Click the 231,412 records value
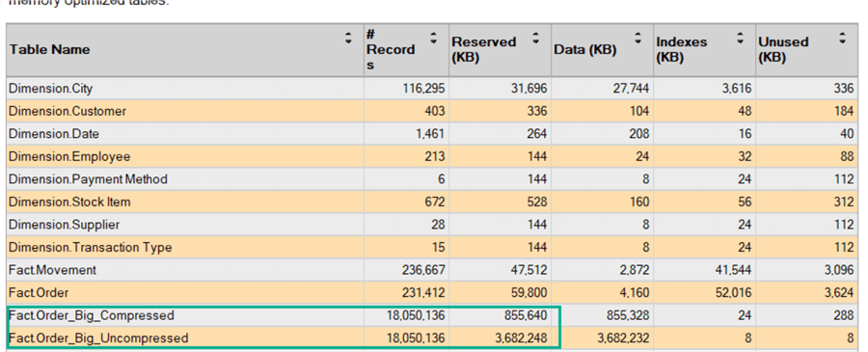This screenshot has width=868, height=352. pyautogui.click(x=423, y=293)
